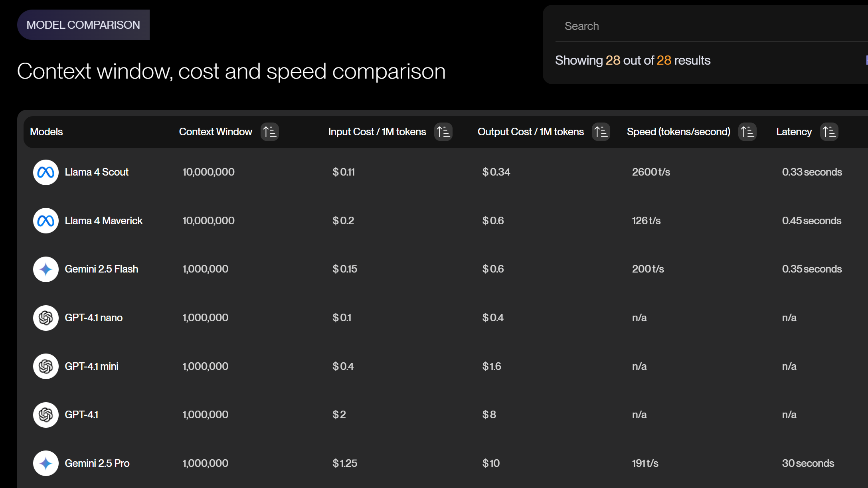Image resolution: width=868 pixels, height=488 pixels.
Task: Click Output Cost / 1M tokens header label
Action: point(530,132)
